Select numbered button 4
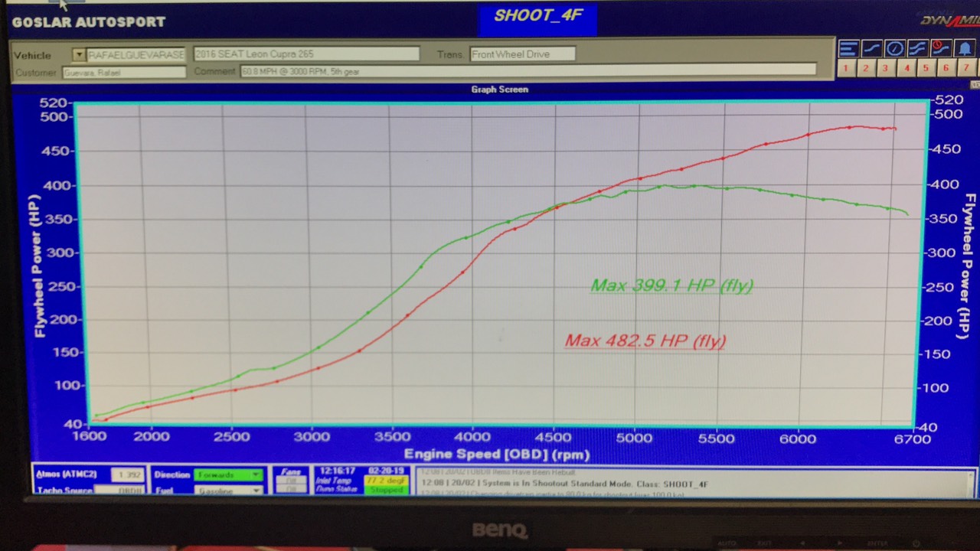 [x=906, y=68]
